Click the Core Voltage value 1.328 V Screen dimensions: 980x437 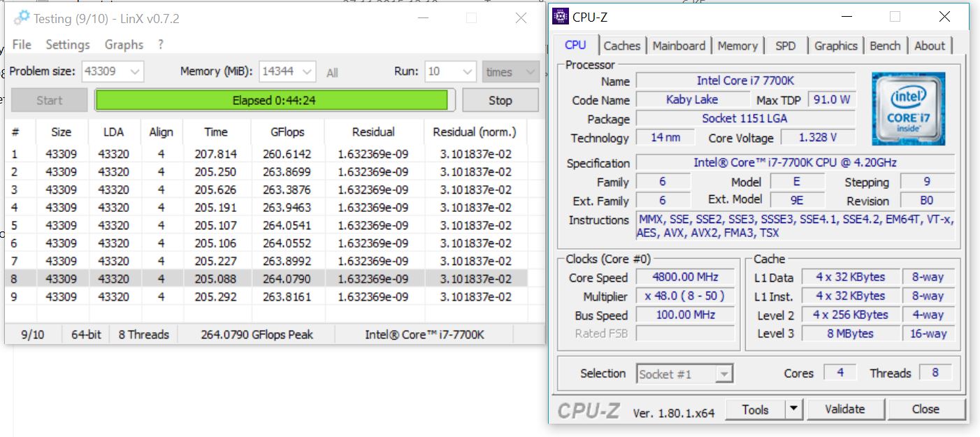(819, 137)
